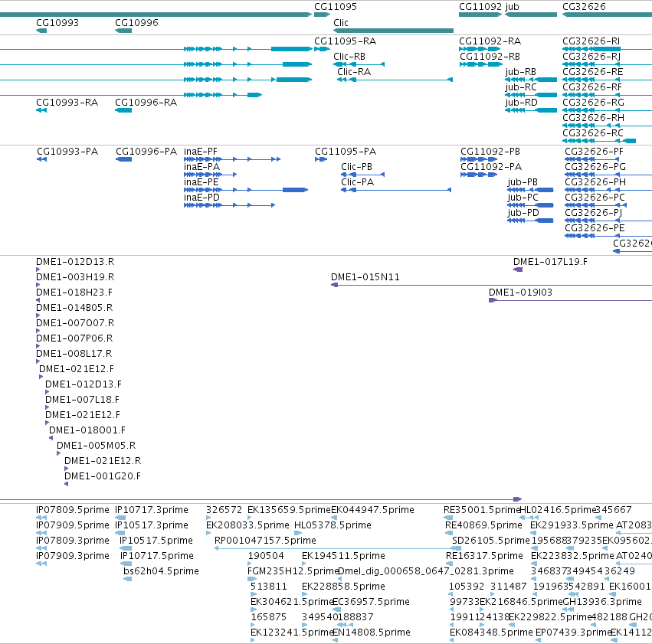Select the Clic-RB transcript label
Viewport: 652px width, 644px height.
pos(349,57)
